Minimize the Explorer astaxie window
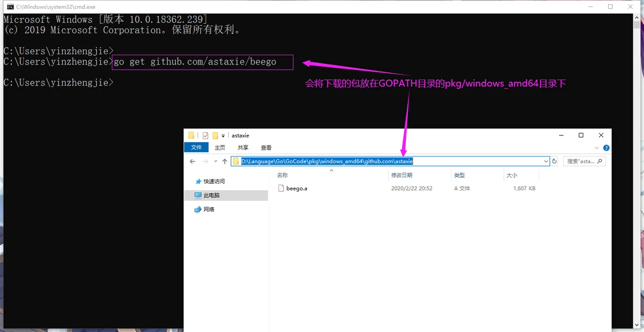This screenshot has height=332, width=644. tap(560, 135)
